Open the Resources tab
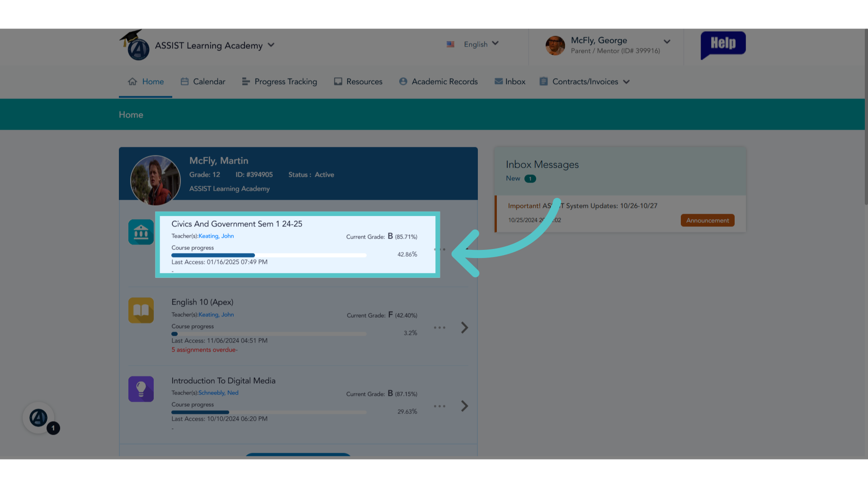This screenshot has width=868, height=488. click(x=358, y=82)
